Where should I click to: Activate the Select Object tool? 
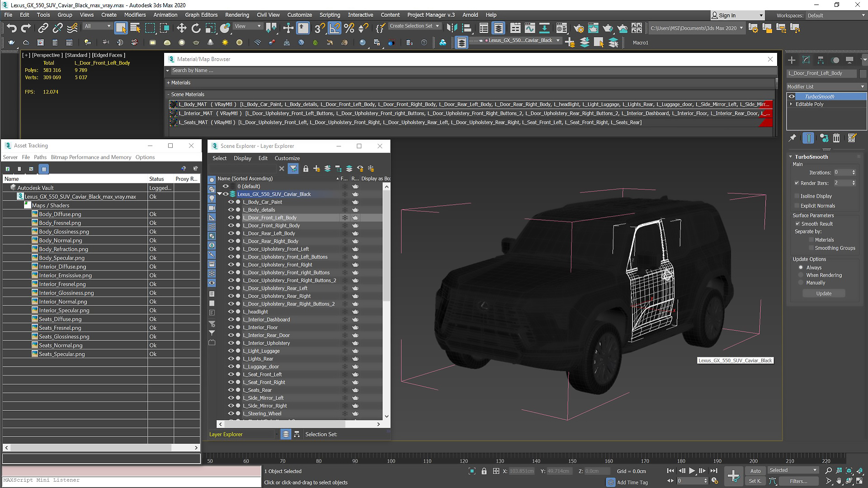[x=121, y=28]
